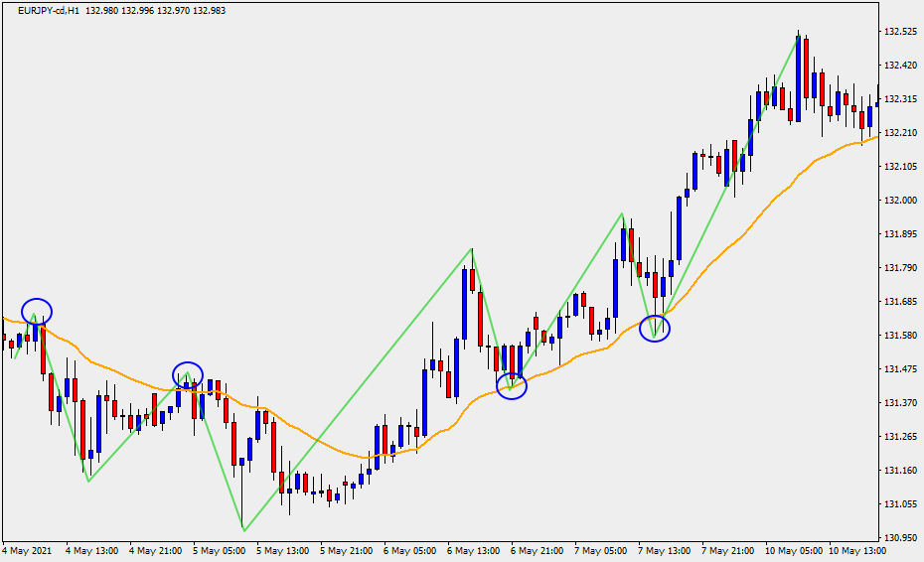Image resolution: width=924 pixels, height=562 pixels.
Task: Click the 132.000 price axis label
Action: (900, 201)
